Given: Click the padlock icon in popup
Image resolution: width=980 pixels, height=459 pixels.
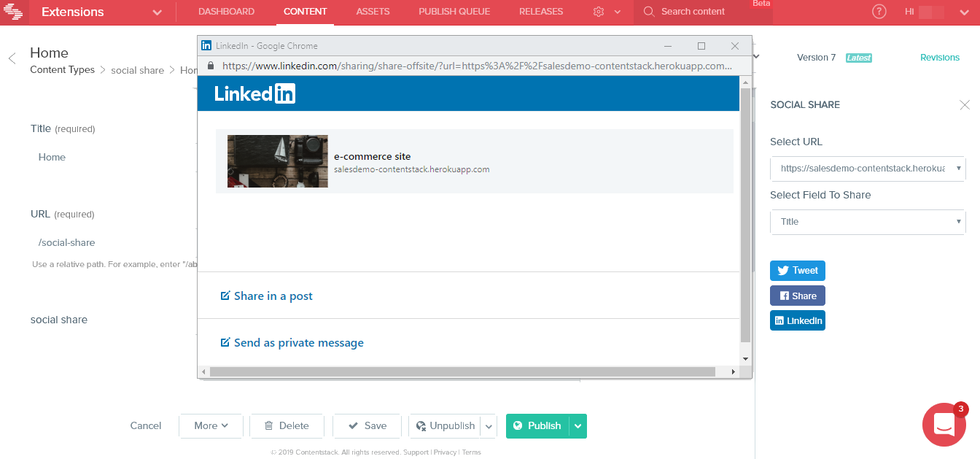Looking at the screenshot, I should tap(211, 66).
